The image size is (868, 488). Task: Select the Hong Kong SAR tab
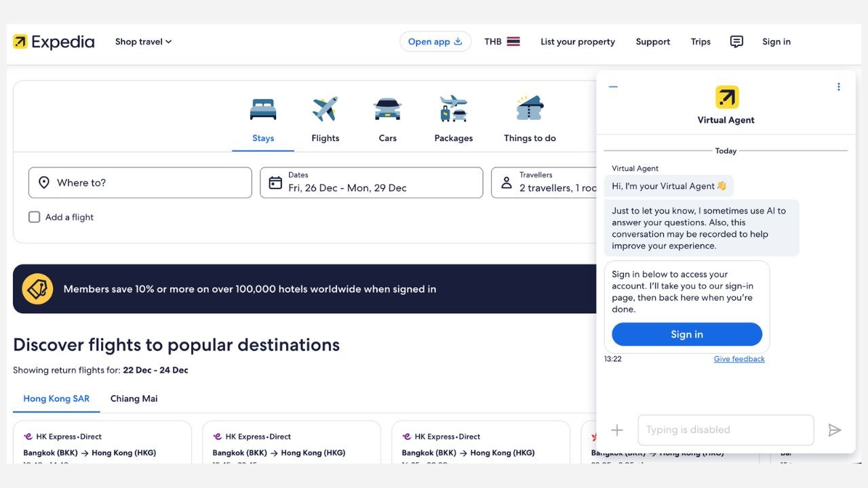point(56,399)
